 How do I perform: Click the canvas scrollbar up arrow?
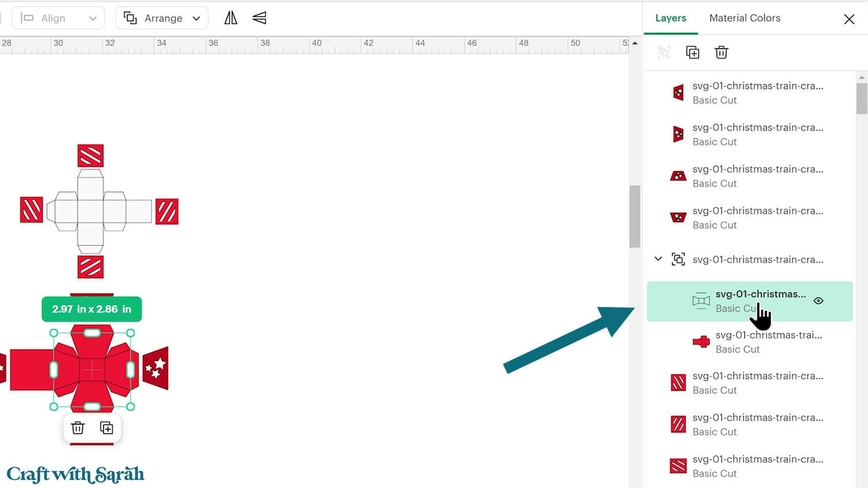[635, 43]
